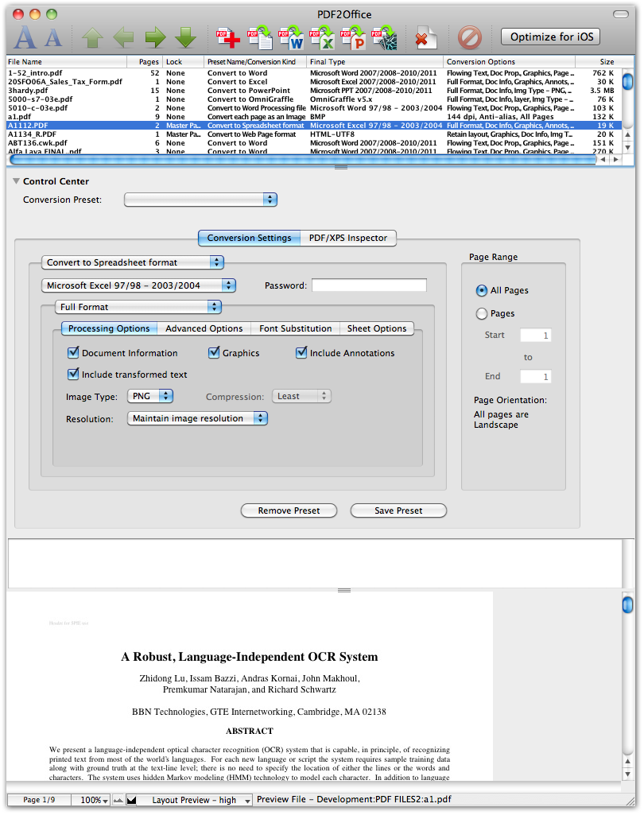Click the red stop conversion icon
The image size is (644, 819).
click(x=470, y=37)
